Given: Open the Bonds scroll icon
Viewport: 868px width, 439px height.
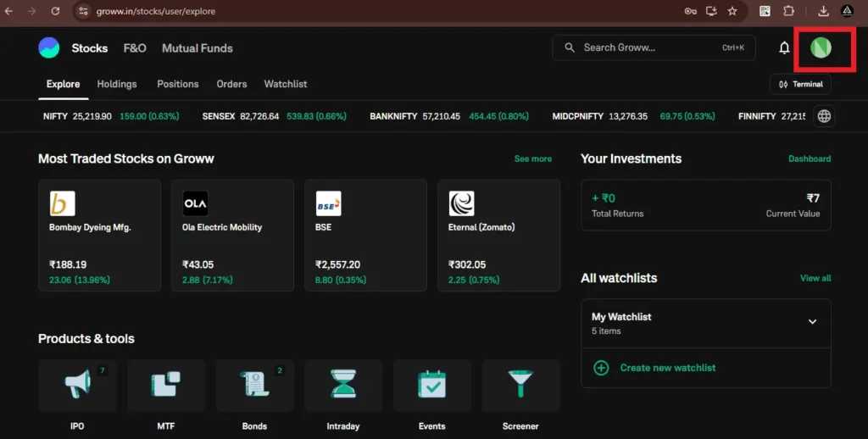Looking at the screenshot, I should (x=254, y=384).
